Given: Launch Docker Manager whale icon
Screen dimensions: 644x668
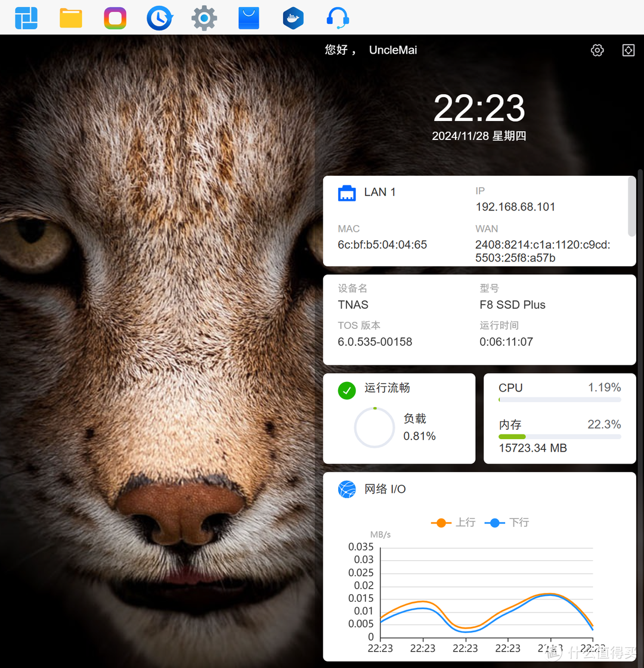Looking at the screenshot, I should (x=293, y=18).
